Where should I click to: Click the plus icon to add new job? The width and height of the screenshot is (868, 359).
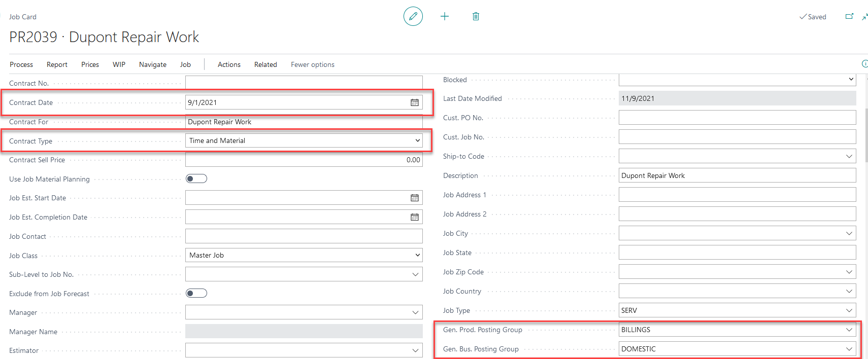(x=445, y=16)
